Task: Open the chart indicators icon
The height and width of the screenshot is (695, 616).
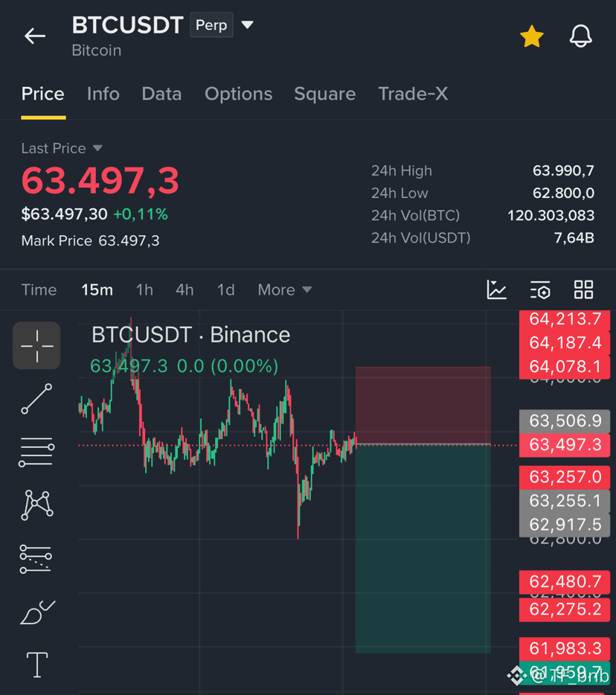Action: click(496, 290)
